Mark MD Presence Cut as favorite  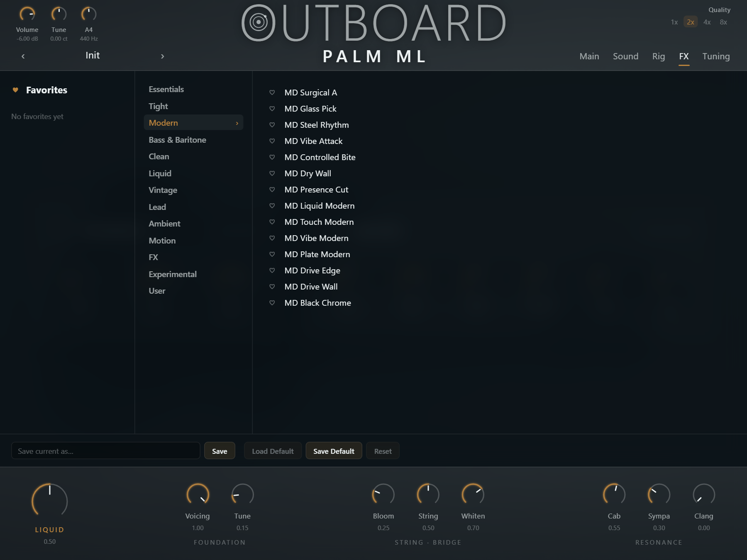pyautogui.click(x=272, y=190)
